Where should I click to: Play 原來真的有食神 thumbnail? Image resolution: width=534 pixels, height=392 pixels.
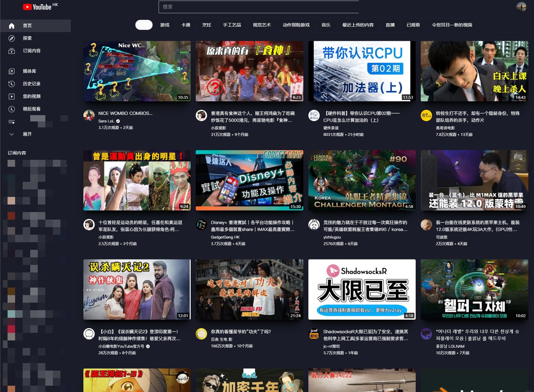tap(249, 71)
